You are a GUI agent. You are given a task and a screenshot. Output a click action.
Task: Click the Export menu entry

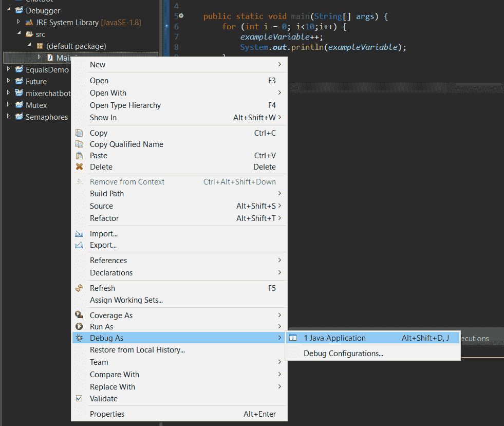coord(103,245)
